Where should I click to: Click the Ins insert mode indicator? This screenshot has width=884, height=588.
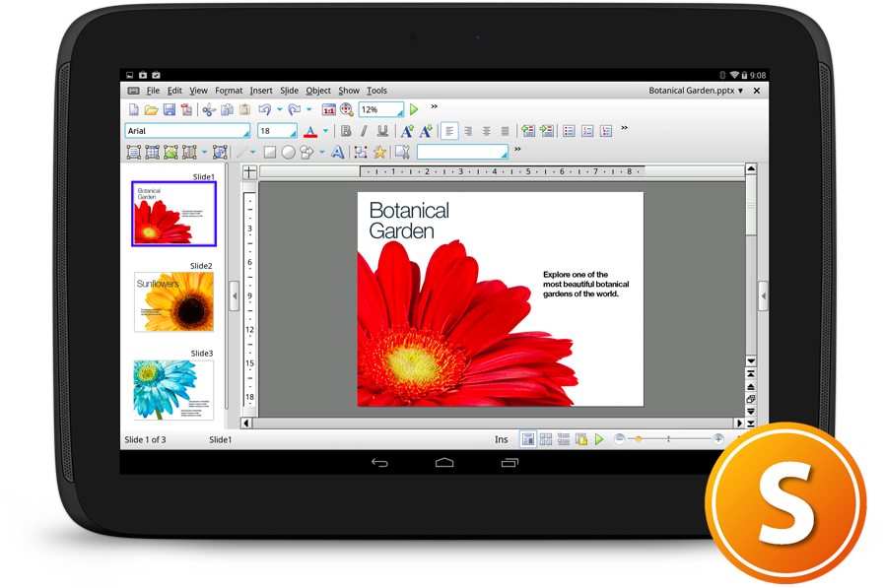tap(502, 440)
